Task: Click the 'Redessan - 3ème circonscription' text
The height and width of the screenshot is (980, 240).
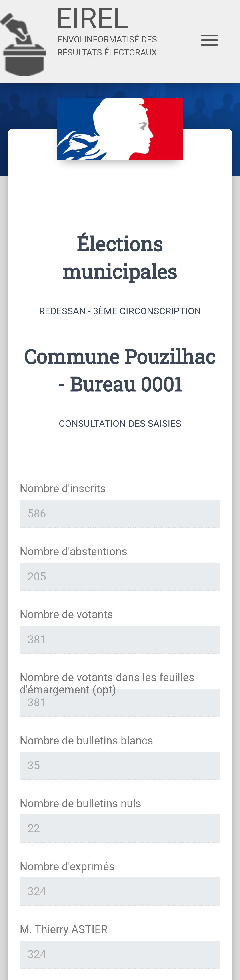Action: (x=120, y=311)
